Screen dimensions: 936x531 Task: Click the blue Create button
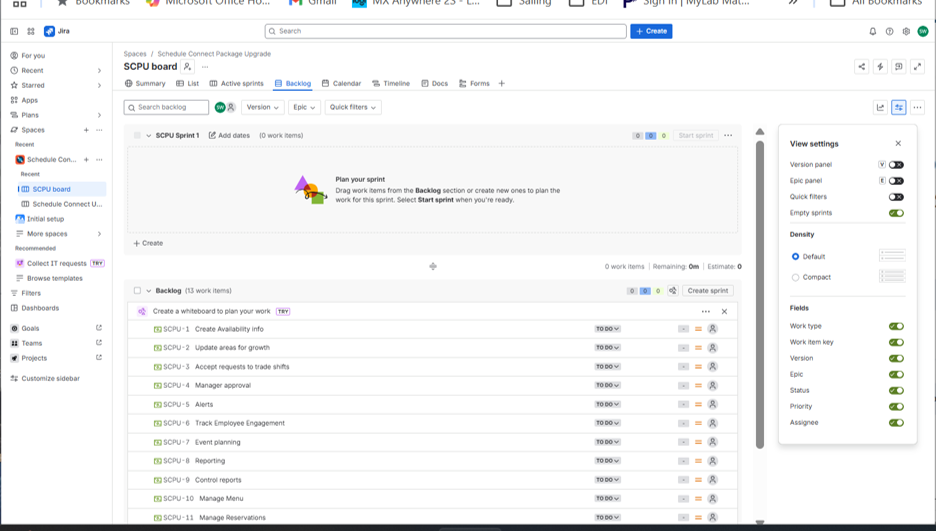651,31
